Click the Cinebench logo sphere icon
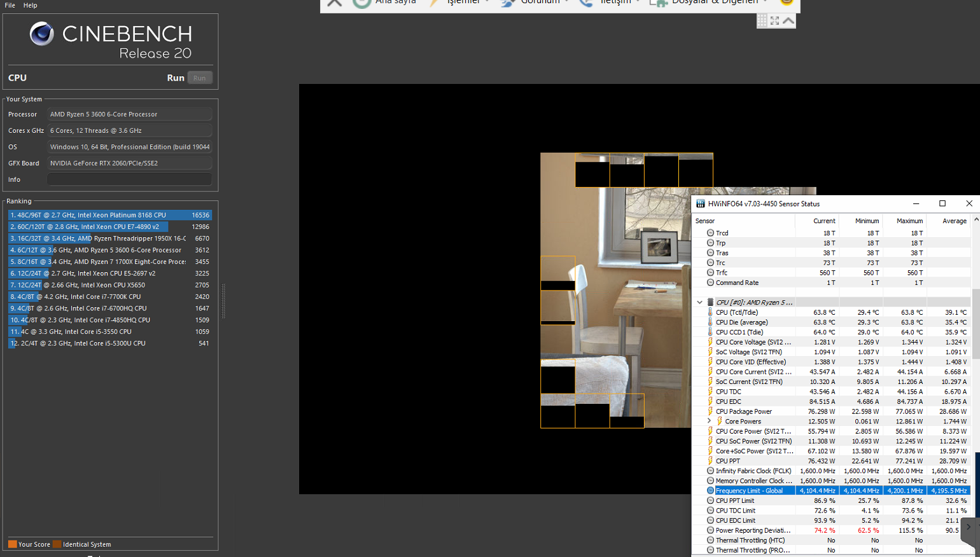The width and height of the screenshot is (980, 557). 42,34
